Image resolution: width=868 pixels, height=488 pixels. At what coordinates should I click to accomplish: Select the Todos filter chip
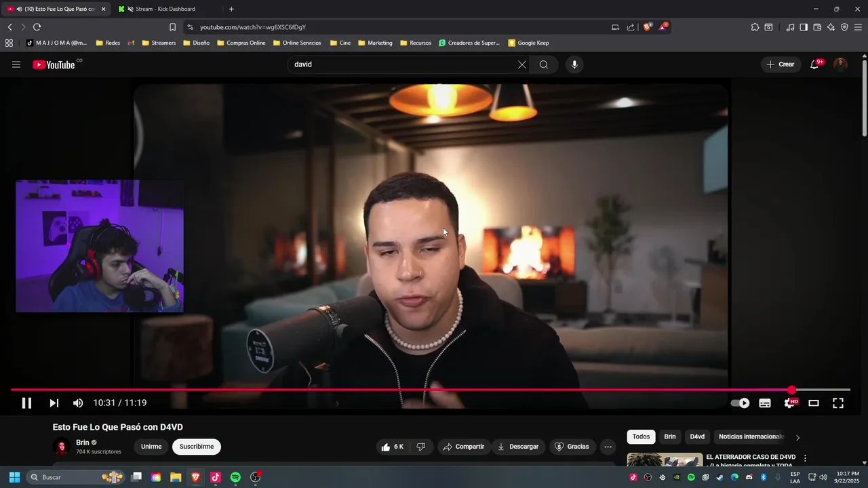pos(641,437)
